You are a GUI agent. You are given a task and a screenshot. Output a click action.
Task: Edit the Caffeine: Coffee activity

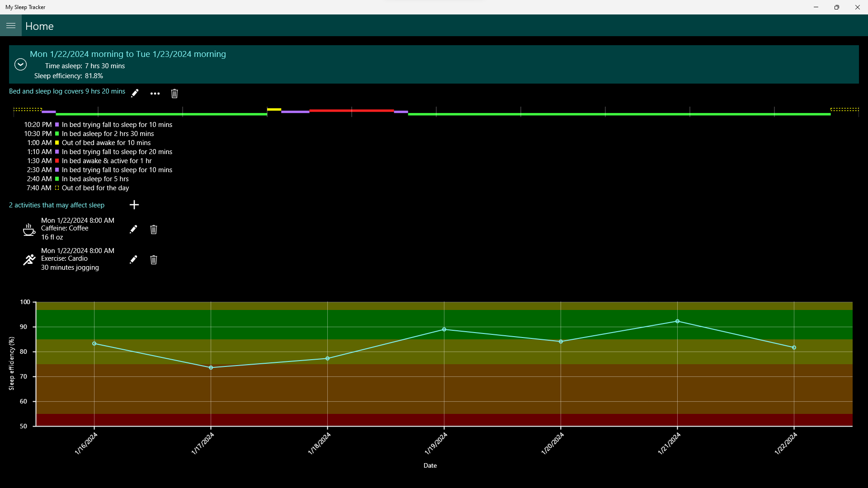click(133, 230)
